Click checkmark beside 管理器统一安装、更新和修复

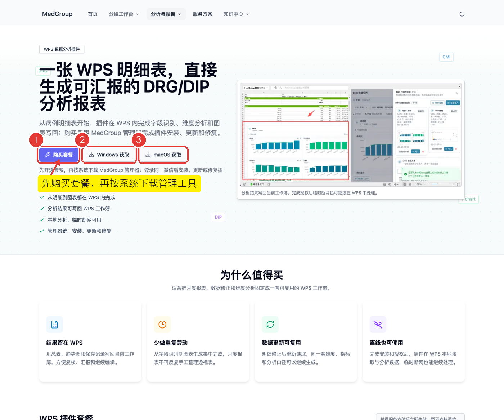click(x=42, y=231)
